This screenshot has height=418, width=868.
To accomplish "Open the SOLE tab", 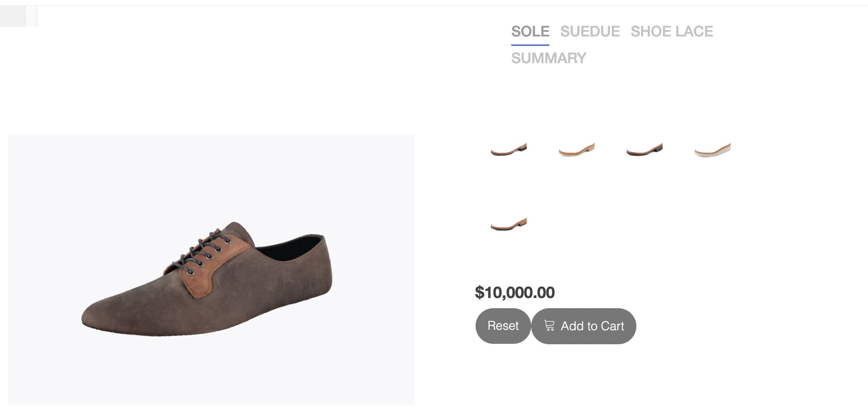I will pos(530,31).
